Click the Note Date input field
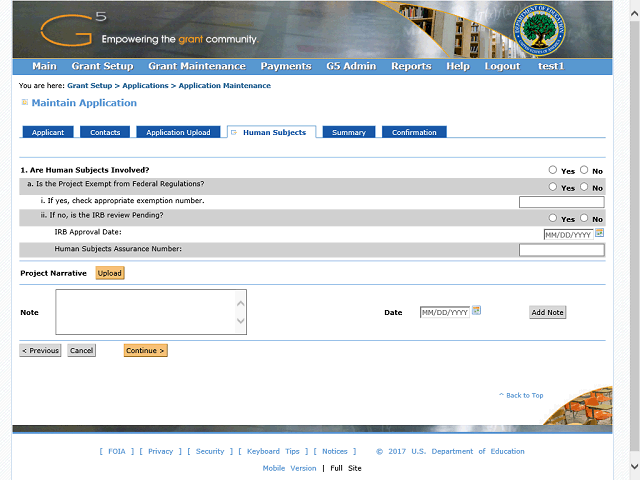This screenshot has width=640, height=480. (x=445, y=312)
